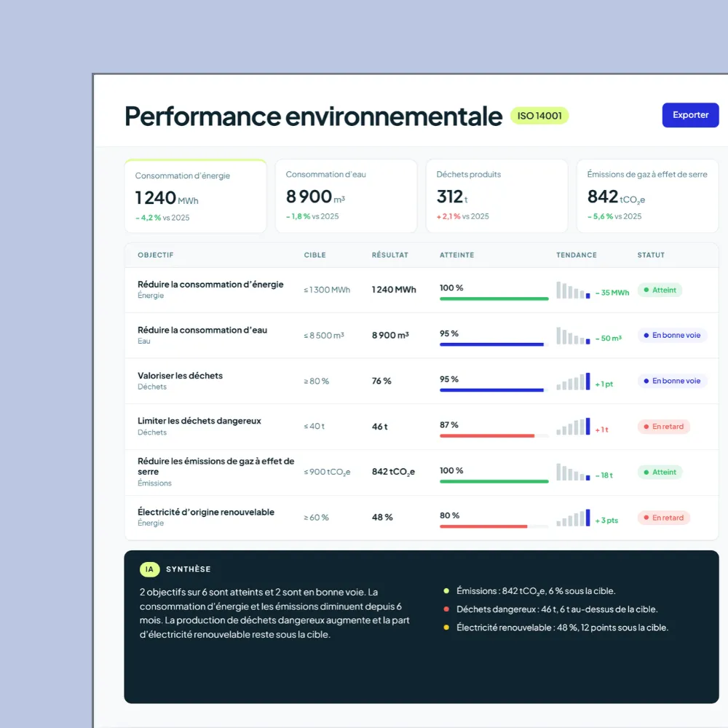Select the Réduire la consommation d'eau row title
The width and height of the screenshot is (728, 728).
pos(202,330)
